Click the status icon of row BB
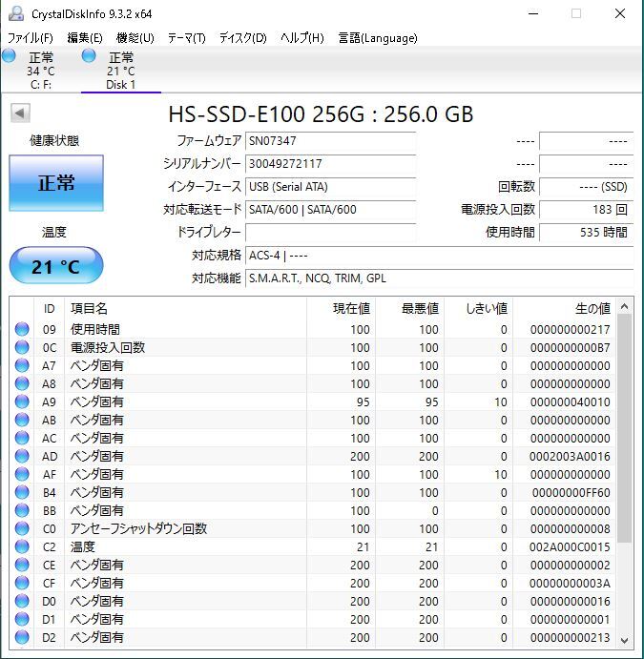This screenshot has width=644, height=659. (22, 510)
